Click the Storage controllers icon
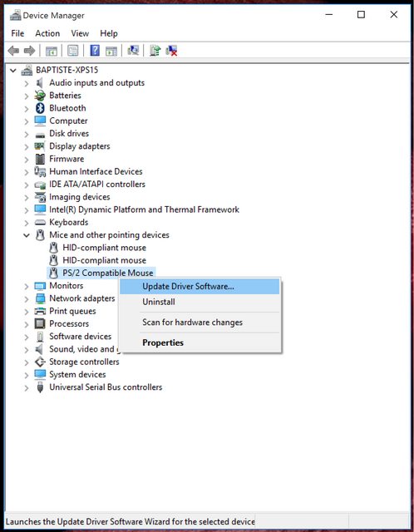The width and height of the screenshot is (414, 532). coord(40,362)
